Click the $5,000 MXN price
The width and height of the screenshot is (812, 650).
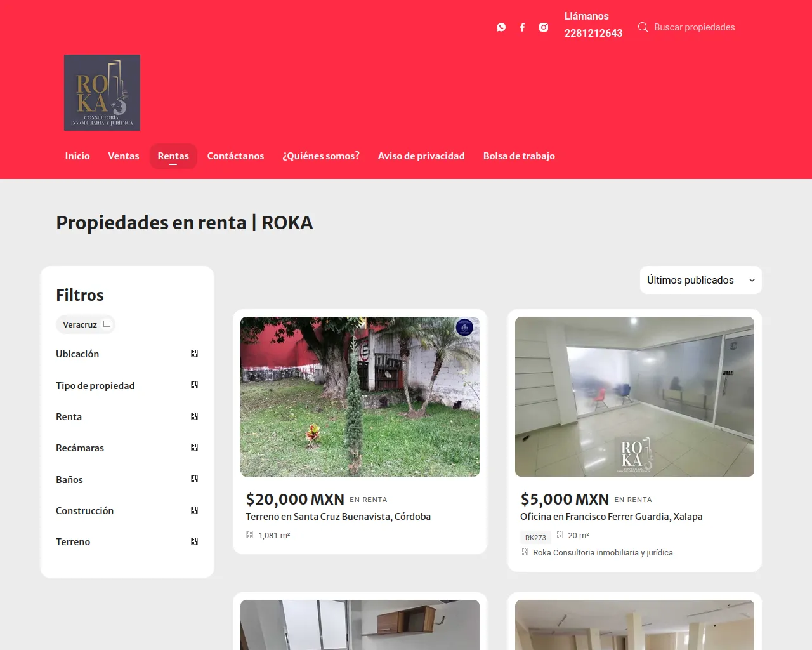[565, 500]
